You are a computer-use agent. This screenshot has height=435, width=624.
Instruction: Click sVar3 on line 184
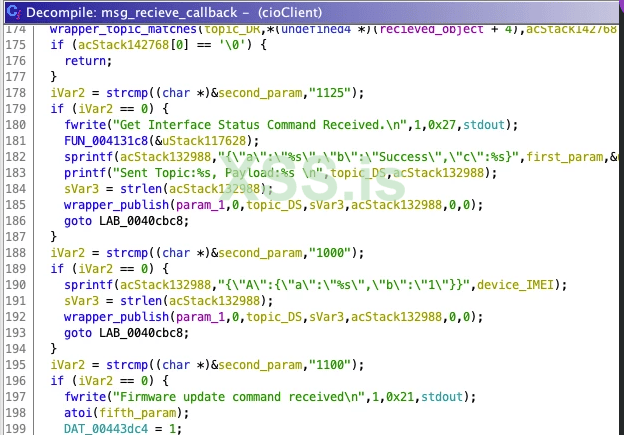tap(81, 189)
